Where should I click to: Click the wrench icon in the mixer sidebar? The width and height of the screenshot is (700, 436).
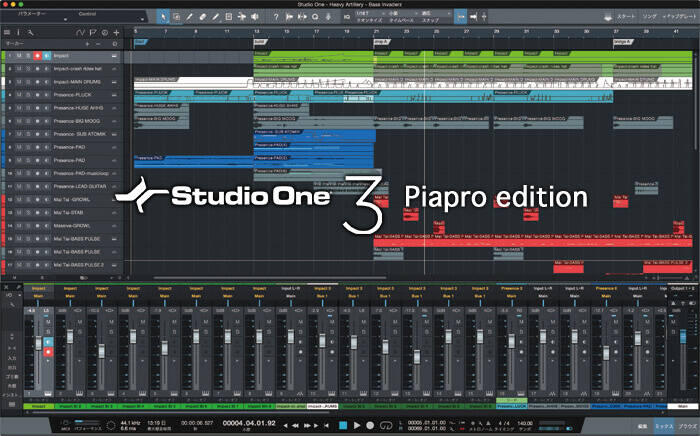click(x=12, y=305)
